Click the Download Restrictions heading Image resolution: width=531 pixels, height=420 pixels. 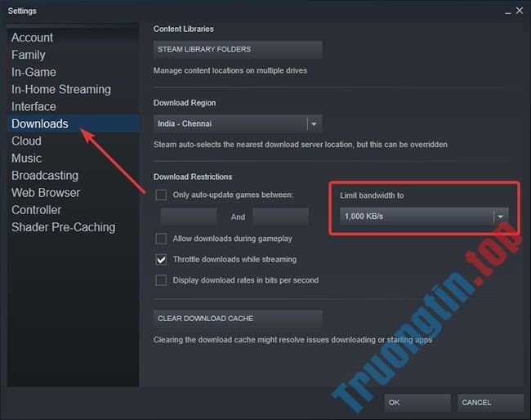[x=193, y=176]
